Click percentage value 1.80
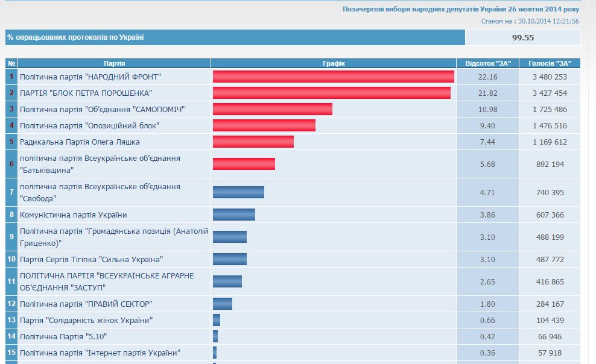This screenshot has width=596, height=364. [x=487, y=304]
